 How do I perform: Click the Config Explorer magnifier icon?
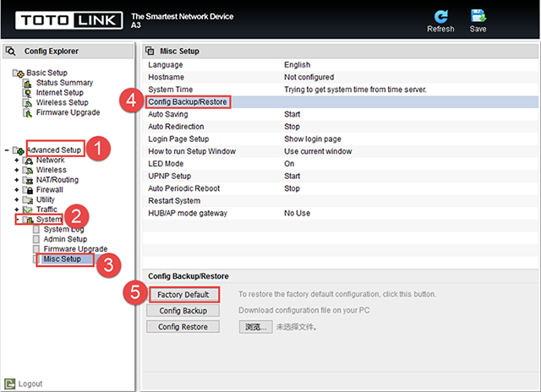11,51
